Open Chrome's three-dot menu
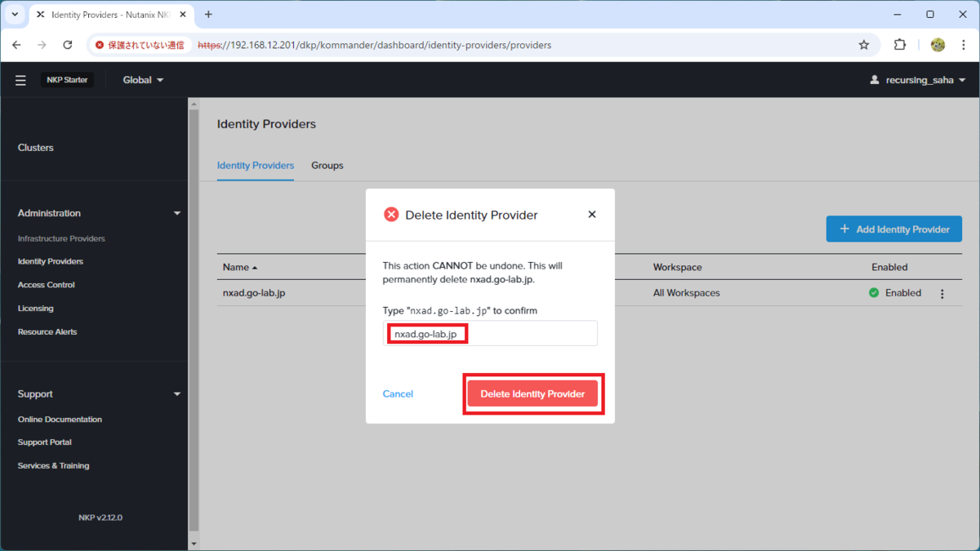The width and height of the screenshot is (980, 551). pyautogui.click(x=964, y=45)
